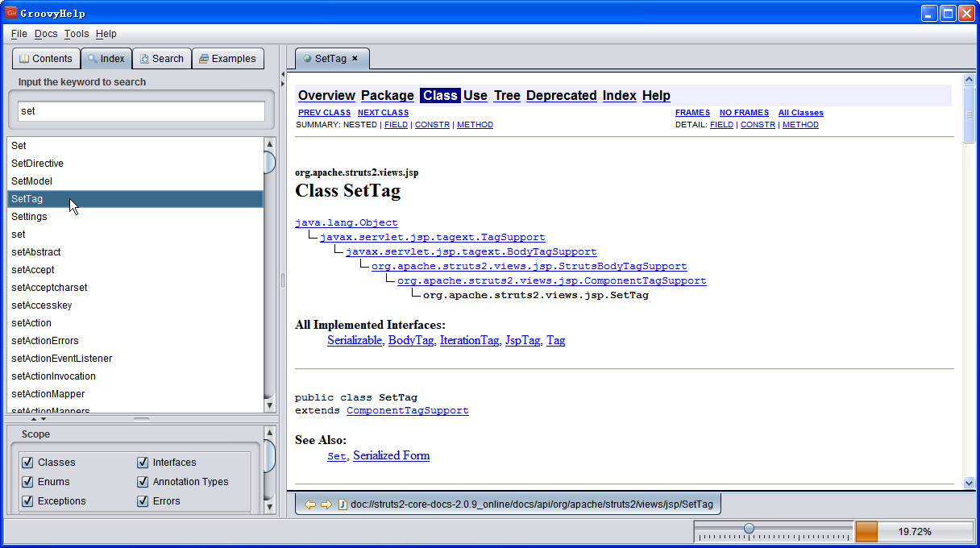Uncheck the Classes checkbox
980x548 pixels.
(27, 463)
